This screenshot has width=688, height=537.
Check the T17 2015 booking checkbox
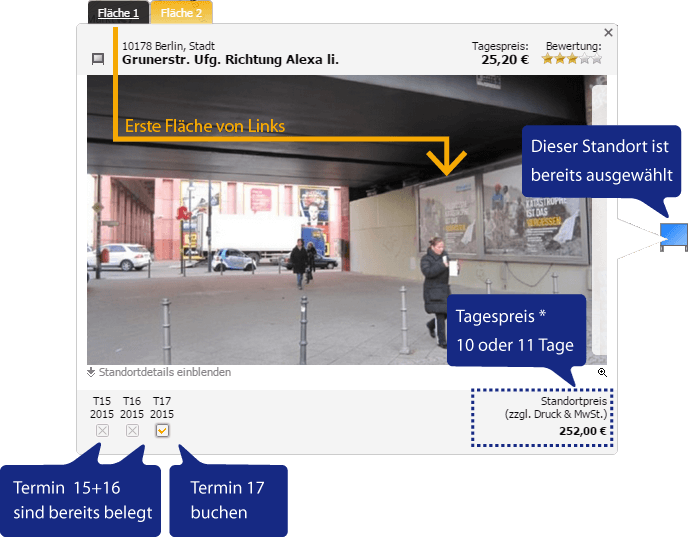[x=162, y=431]
